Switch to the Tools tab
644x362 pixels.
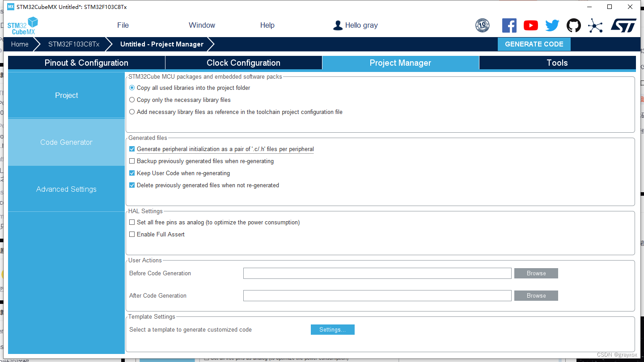coord(557,63)
